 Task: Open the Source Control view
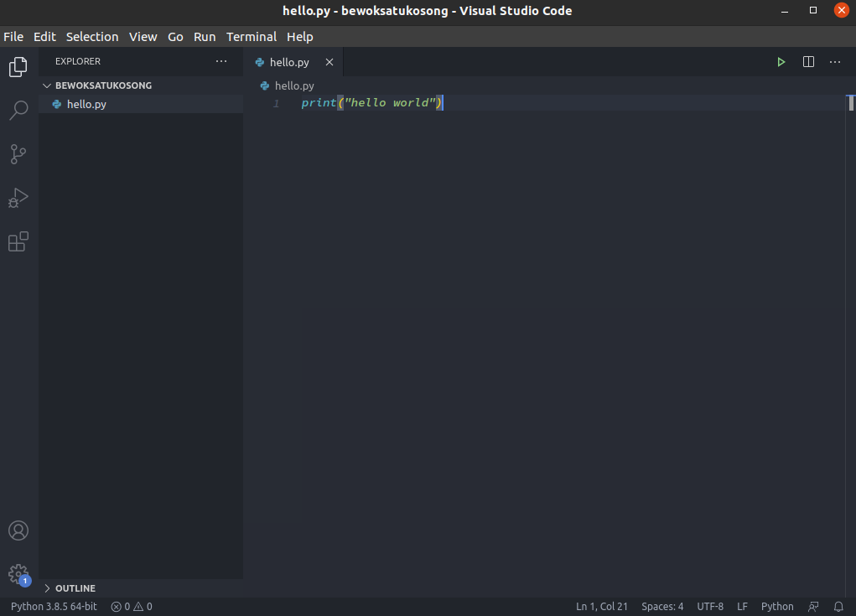click(x=18, y=153)
